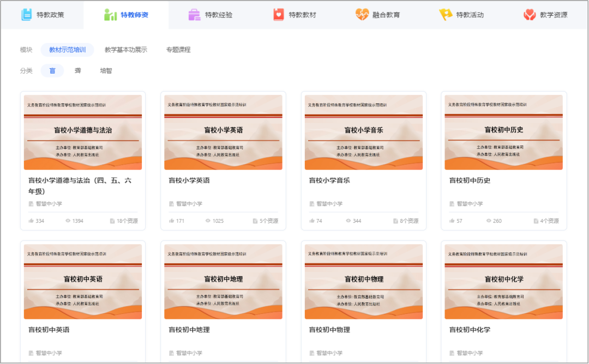The height and width of the screenshot is (364, 589).
Task: Select the 培智 category filter
Action: click(x=105, y=70)
